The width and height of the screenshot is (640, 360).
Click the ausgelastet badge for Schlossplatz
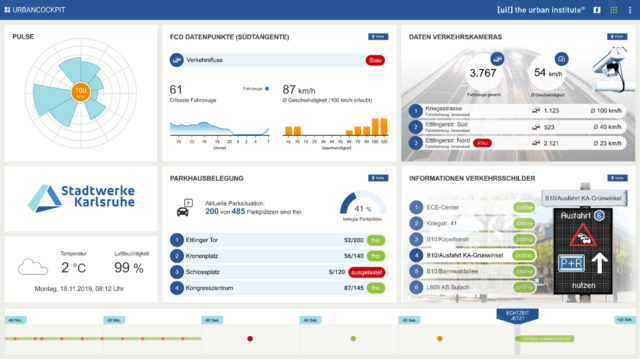click(367, 272)
